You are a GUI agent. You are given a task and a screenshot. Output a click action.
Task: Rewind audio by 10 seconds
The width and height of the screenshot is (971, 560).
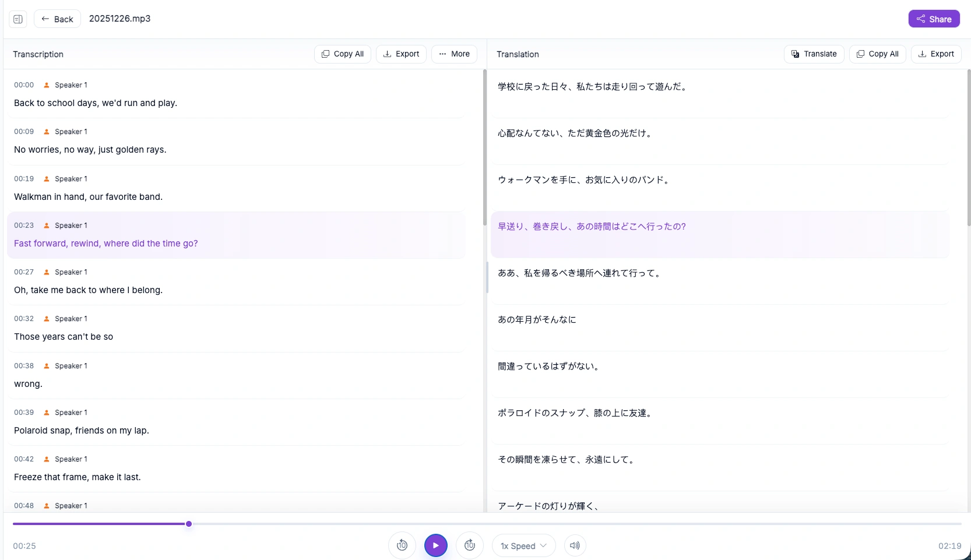click(x=402, y=546)
